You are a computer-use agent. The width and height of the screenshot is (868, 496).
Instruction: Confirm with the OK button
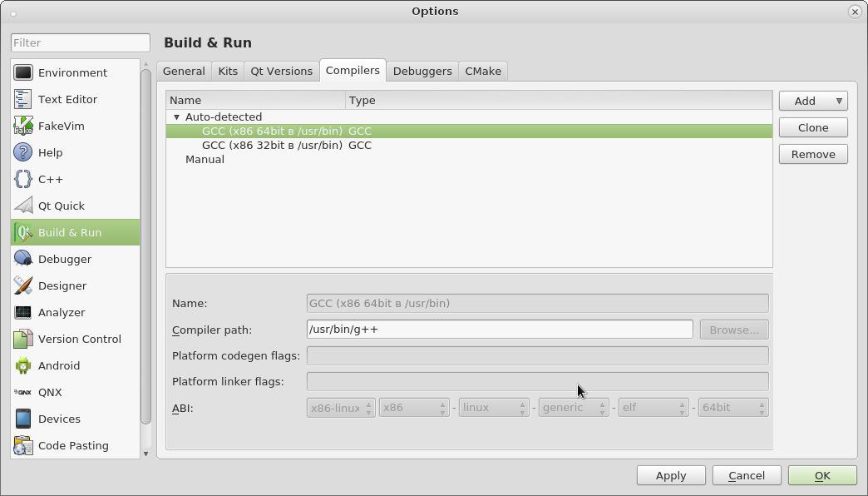(822, 475)
